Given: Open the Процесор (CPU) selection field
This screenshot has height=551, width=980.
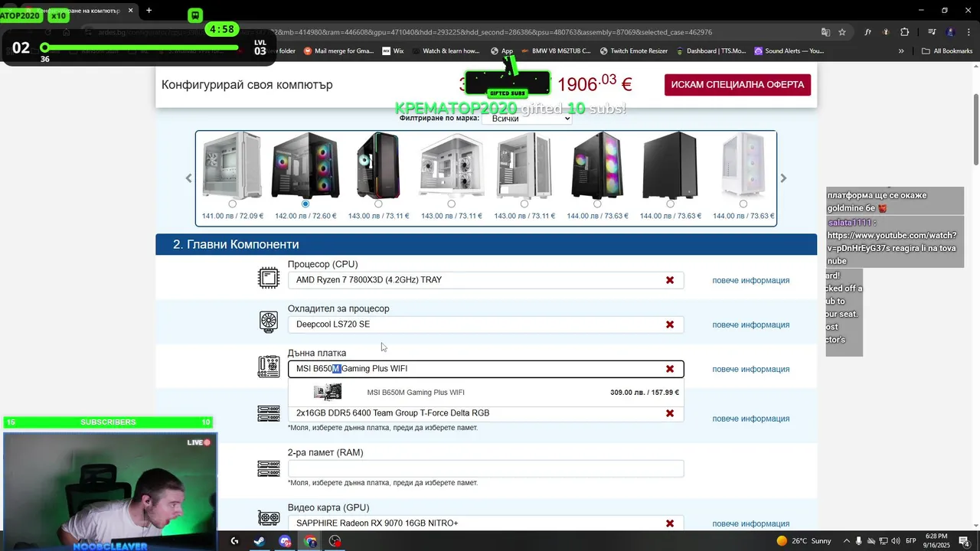Looking at the screenshot, I should point(485,280).
